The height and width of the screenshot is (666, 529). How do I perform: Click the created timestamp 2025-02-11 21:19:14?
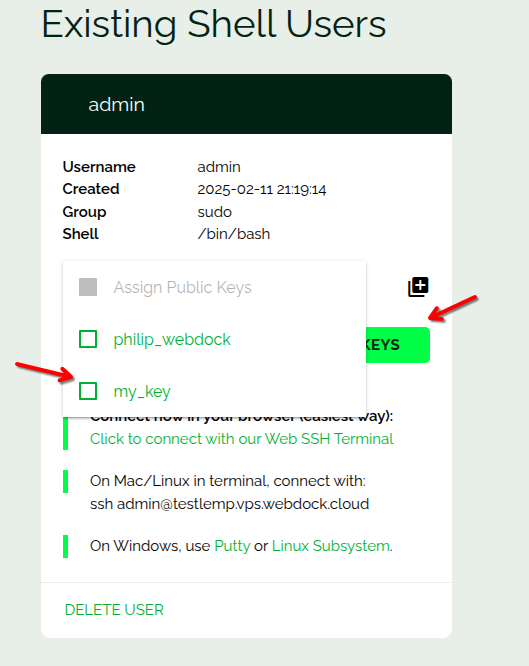pyautogui.click(x=262, y=189)
